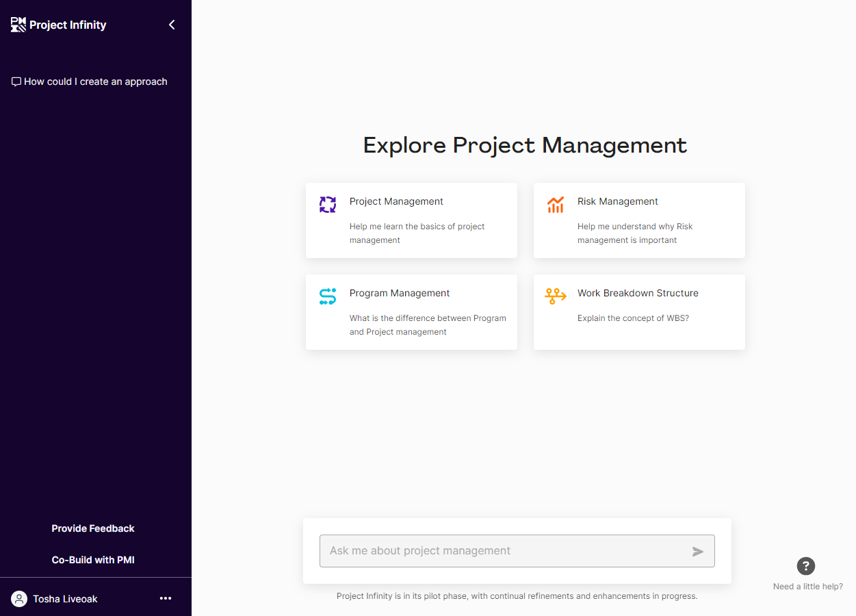Click the question mark help icon
Viewport: 856px width, 616px height.
pos(806,566)
